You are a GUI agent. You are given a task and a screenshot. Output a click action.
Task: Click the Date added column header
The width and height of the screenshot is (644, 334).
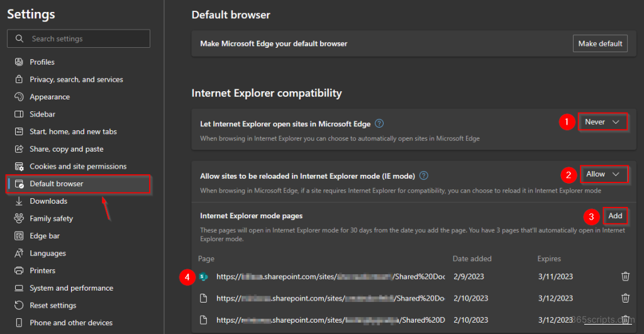pyautogui.click(x=472, y=259)
